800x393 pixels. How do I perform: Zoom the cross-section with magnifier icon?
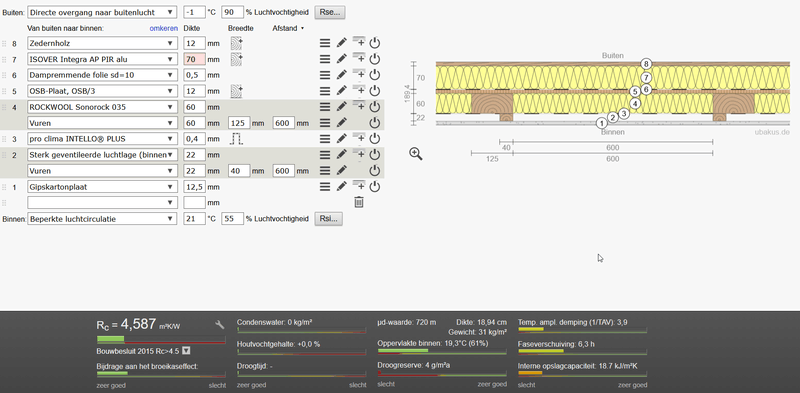416,154
